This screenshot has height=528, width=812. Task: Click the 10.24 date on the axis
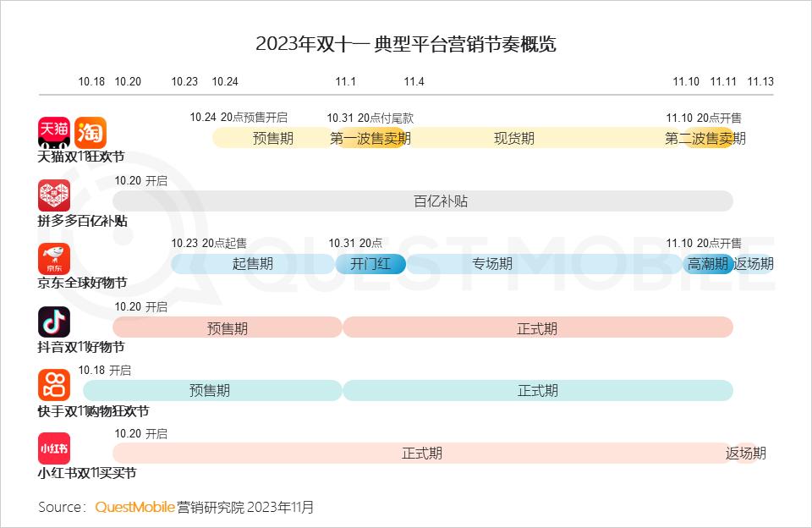click(225, 81)
